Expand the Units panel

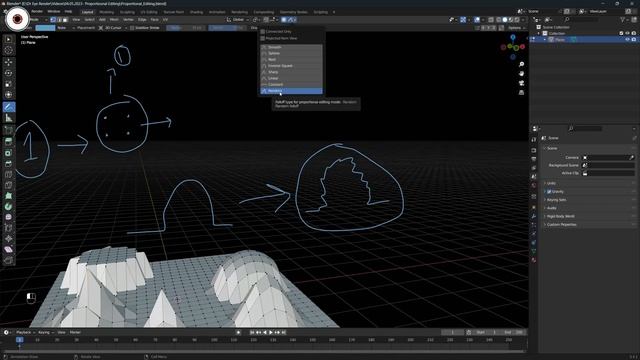[x=551, y=183]
